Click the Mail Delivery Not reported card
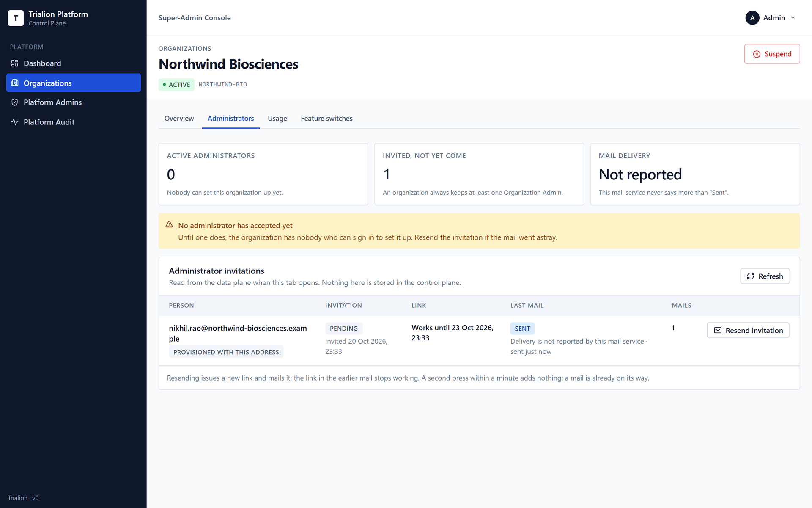The image size is (812, 508). tap(695, 174)
